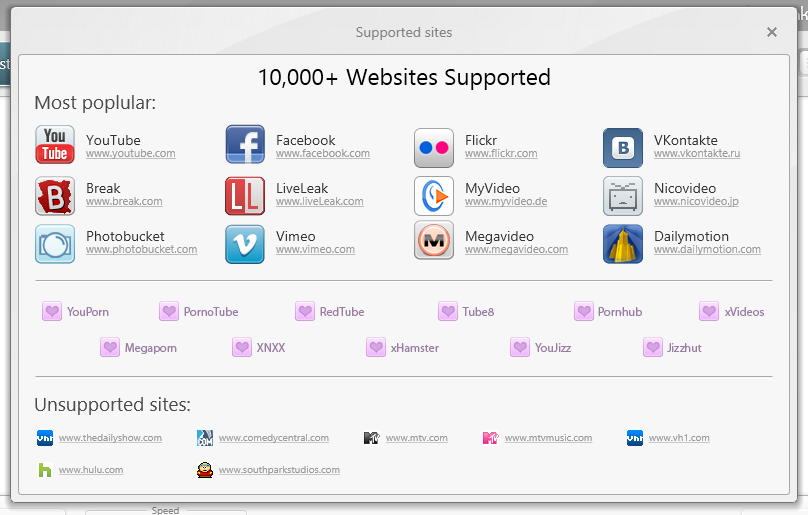Click the Nicovideo TV icon
The width and height of the screenshot is (808, 515).
(x=623, y=196)
